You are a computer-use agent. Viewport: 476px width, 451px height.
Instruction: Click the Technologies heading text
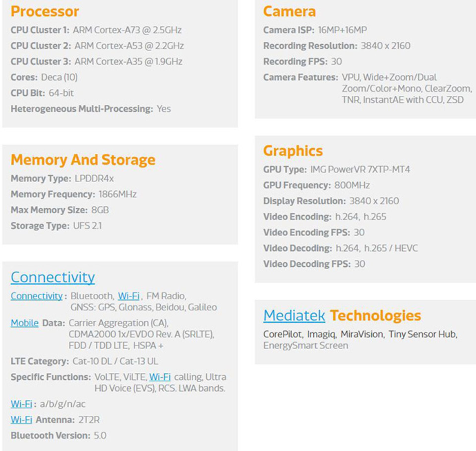[375, 315]
